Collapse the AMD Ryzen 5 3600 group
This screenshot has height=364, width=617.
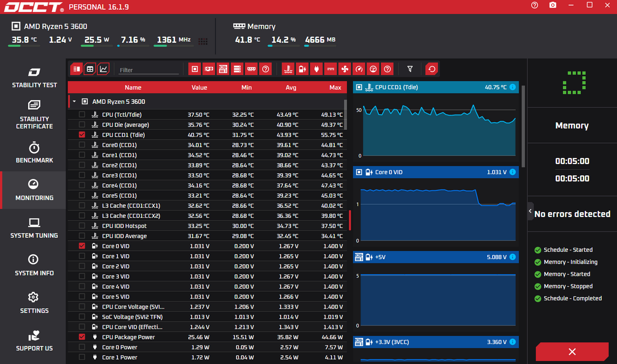pyautogui.click(x=74, y=102)
